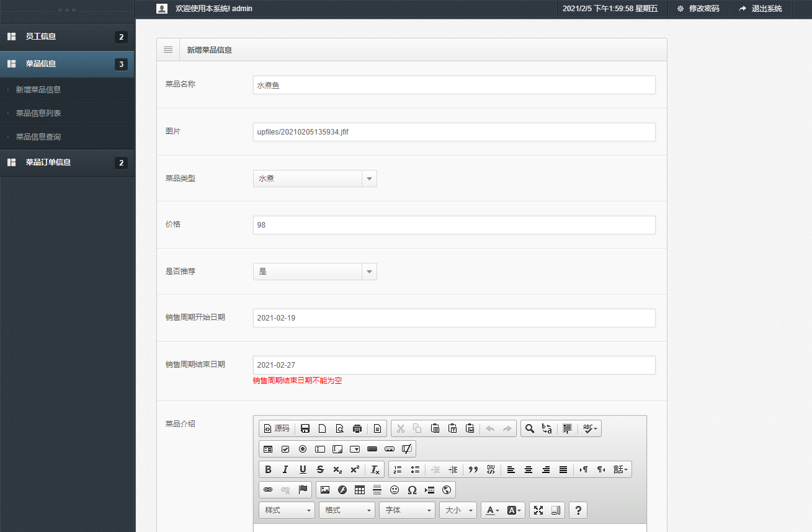Viewport: 812px width, 532px height.
Task: Insert a checkbox form element
Action: [x=286, y=448]
